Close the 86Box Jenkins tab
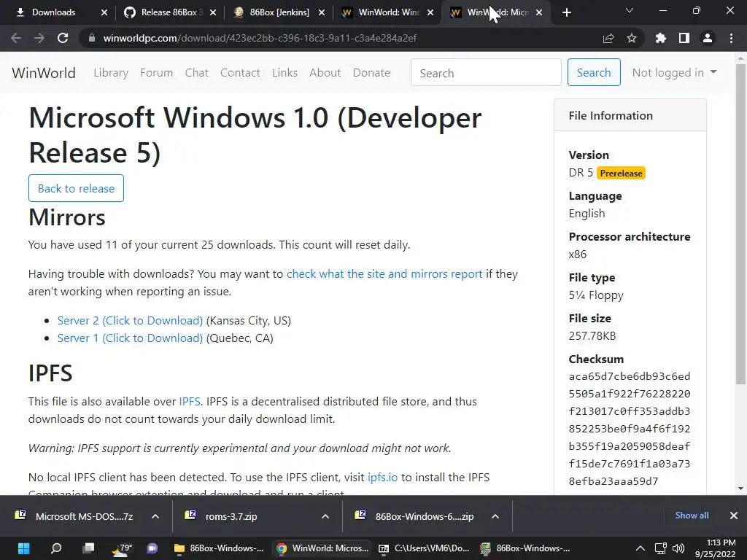 click(322, 12)
